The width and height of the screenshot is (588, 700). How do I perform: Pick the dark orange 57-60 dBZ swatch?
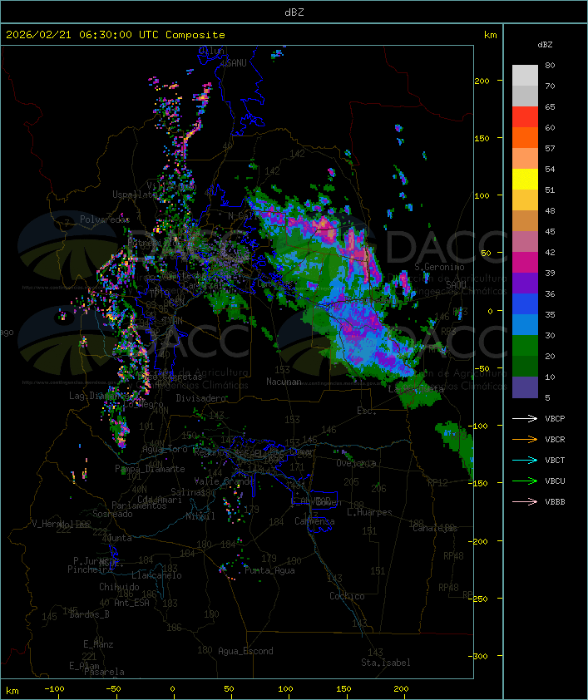(x=525, y=137)
